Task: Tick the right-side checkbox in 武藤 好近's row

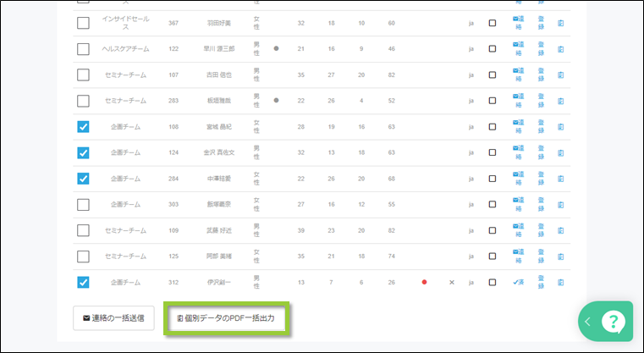Action: pos(493,230)
